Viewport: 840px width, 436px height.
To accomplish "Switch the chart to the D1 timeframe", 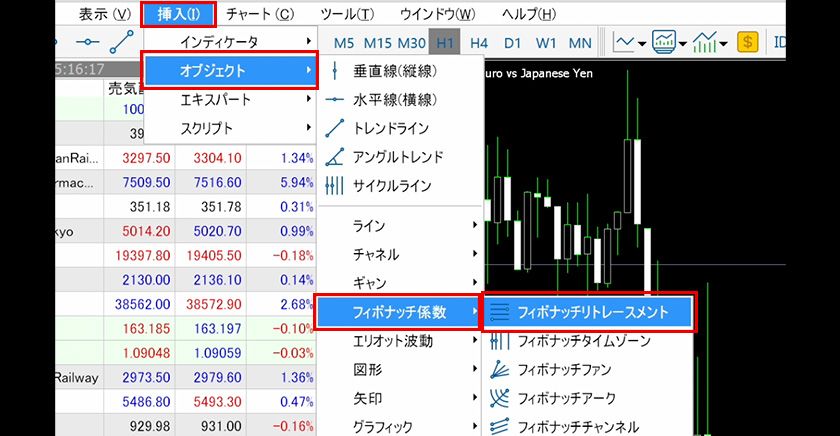I will click(x=512, y=43).
